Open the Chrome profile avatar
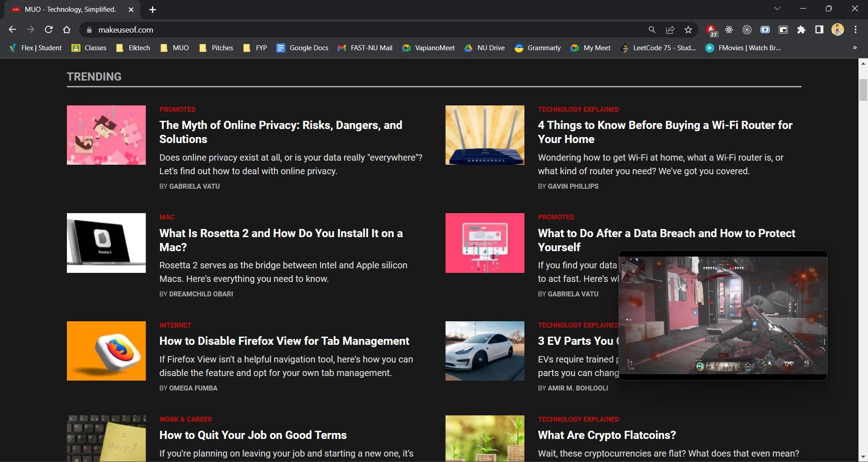Image resolution: width=868 pixels, height=462 pixels. [x=838, y=29]
